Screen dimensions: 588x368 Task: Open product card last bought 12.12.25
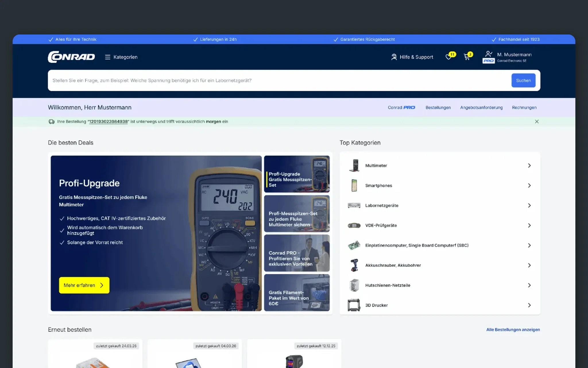[294, 354]
